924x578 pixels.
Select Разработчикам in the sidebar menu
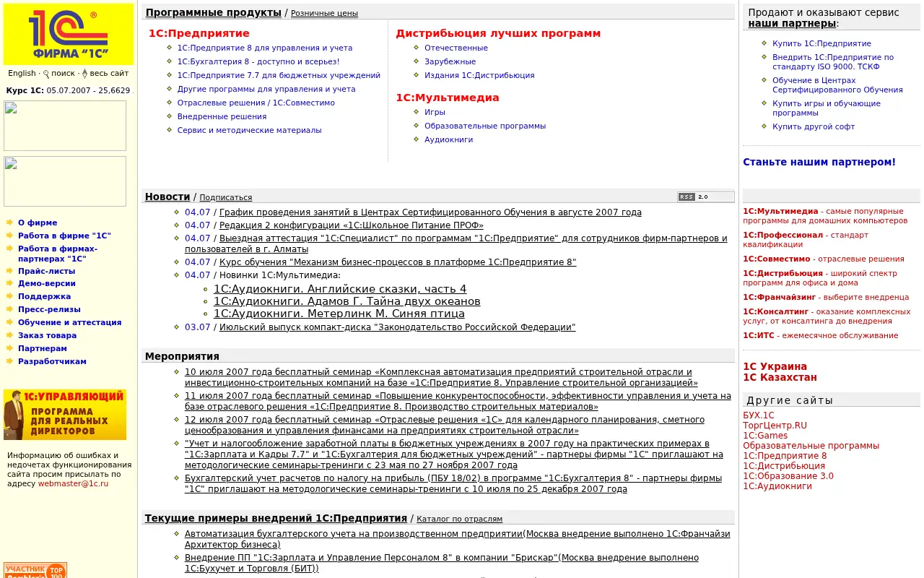click(52, 361)
